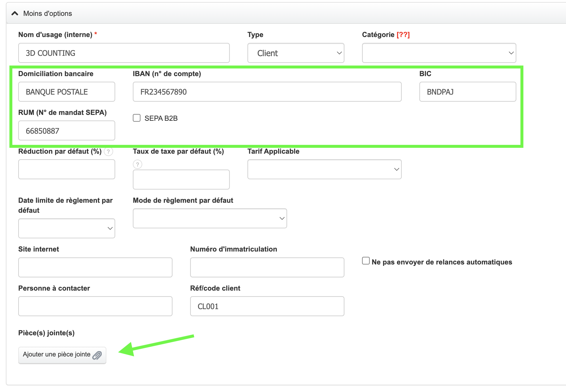Select the IBAN field containing FR234567890
The width and height of the screenshot is (566, 392).
(x=267, y=92)
